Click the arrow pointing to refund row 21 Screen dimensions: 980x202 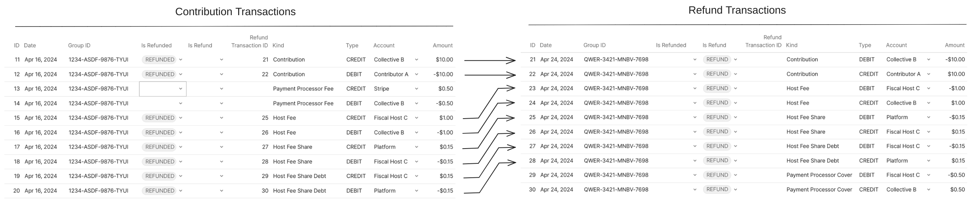(490, 60)
